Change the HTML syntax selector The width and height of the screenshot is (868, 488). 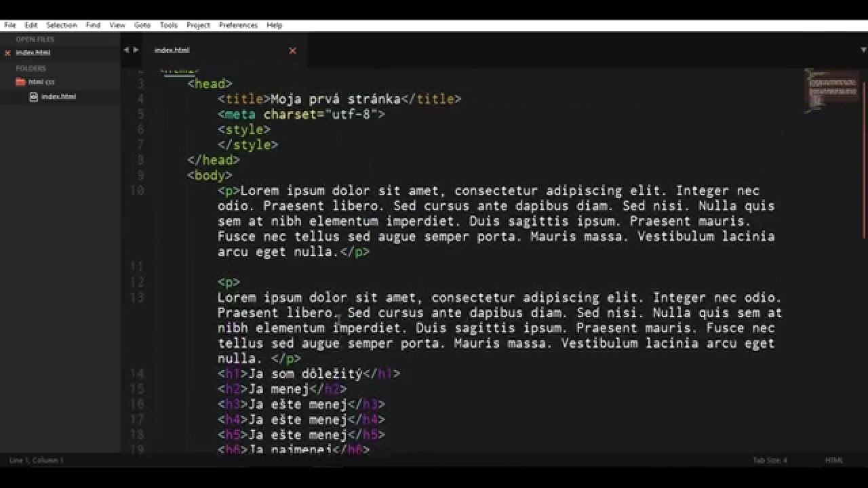pos(834,460)
